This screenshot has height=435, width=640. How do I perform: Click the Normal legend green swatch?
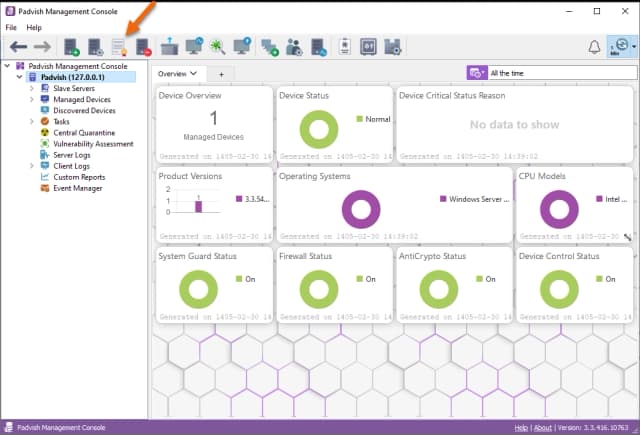click(360, 119)
